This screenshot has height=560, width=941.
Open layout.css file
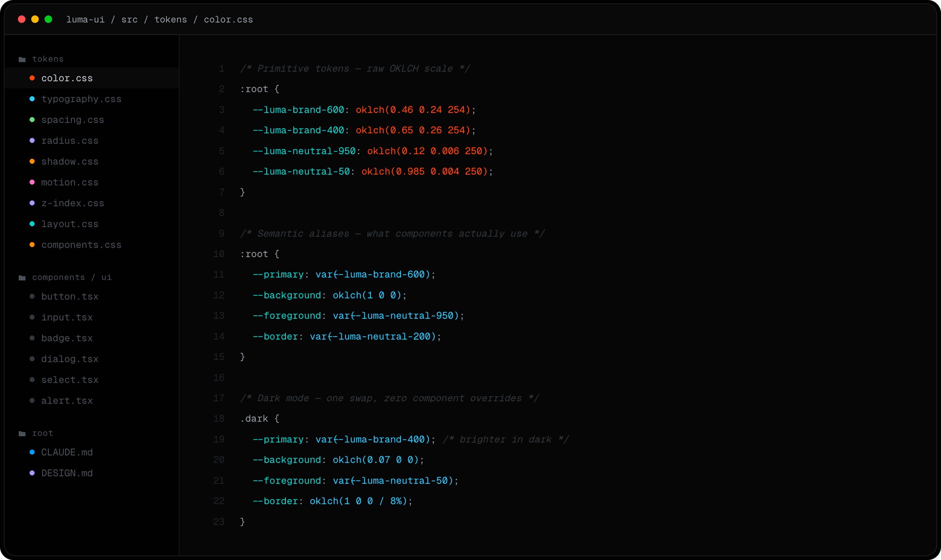92,224
